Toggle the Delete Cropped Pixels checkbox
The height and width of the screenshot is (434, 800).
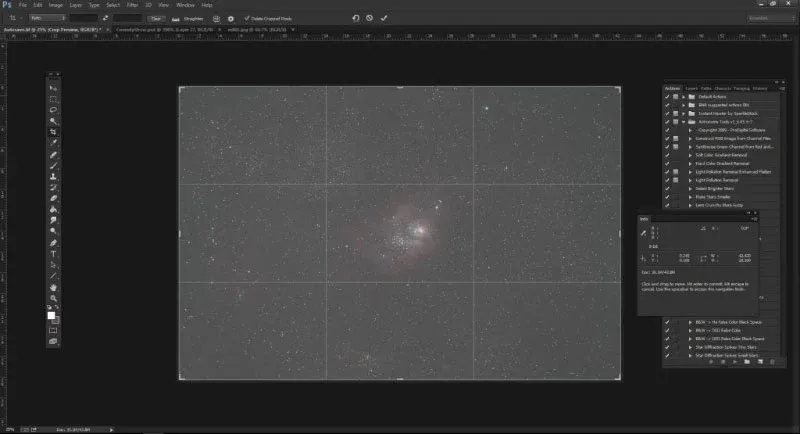click(x=248, y=18)
